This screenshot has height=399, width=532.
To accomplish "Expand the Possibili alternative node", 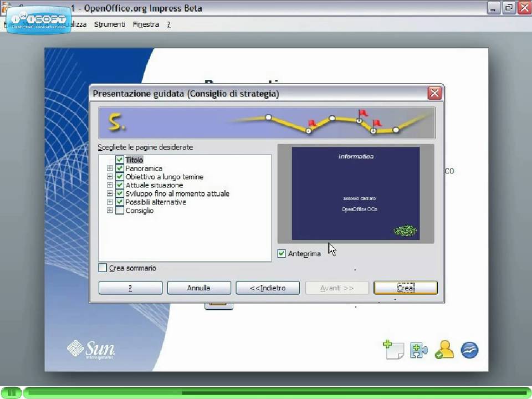I will [x=110, y=202].
